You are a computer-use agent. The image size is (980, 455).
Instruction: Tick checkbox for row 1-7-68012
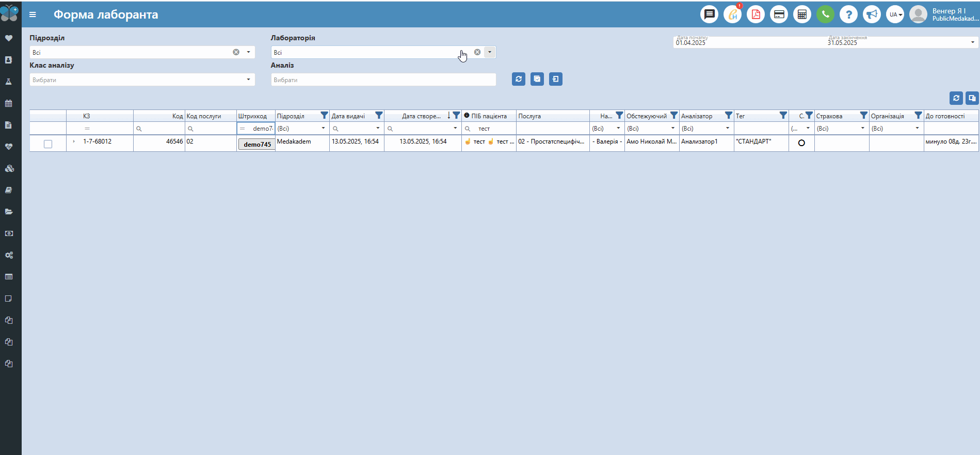pyautogui.click(x=48, y=144)
